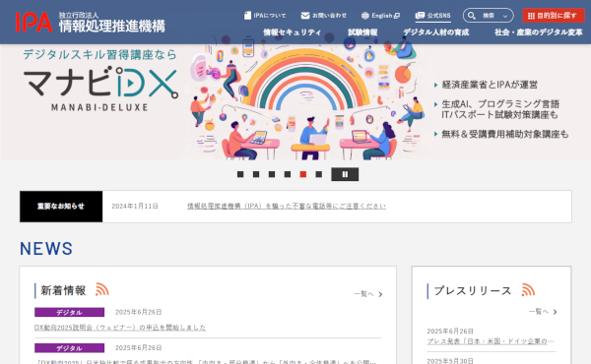Pause the banner carousel slideshow
The height and width of the screenshot is (364, 591).
click(x=345, y=174)
